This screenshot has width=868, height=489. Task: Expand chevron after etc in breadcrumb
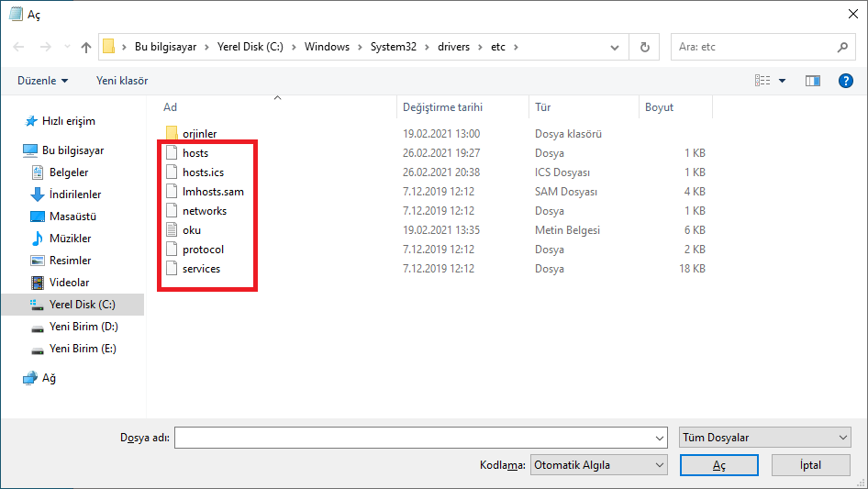(x=516, y=47)
